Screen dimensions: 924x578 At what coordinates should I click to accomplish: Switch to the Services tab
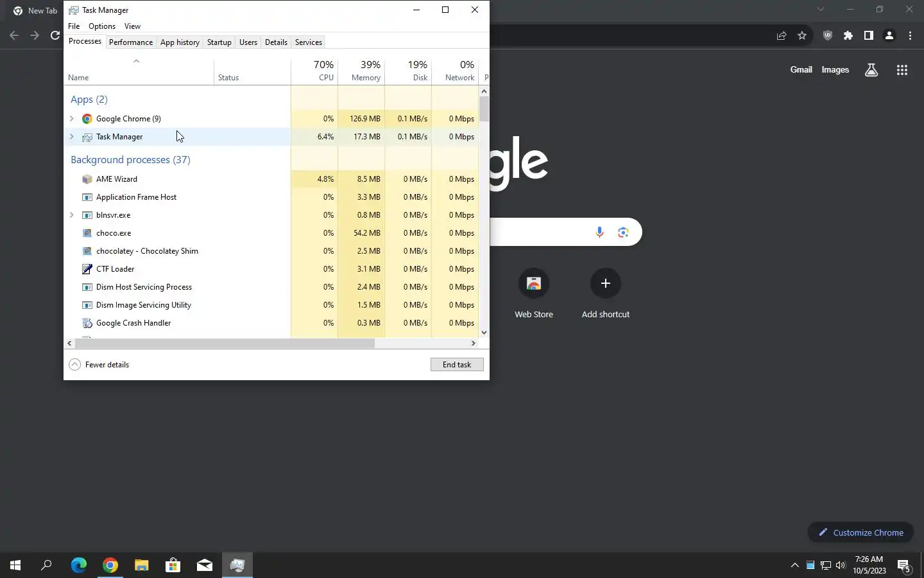pos(309,42)
